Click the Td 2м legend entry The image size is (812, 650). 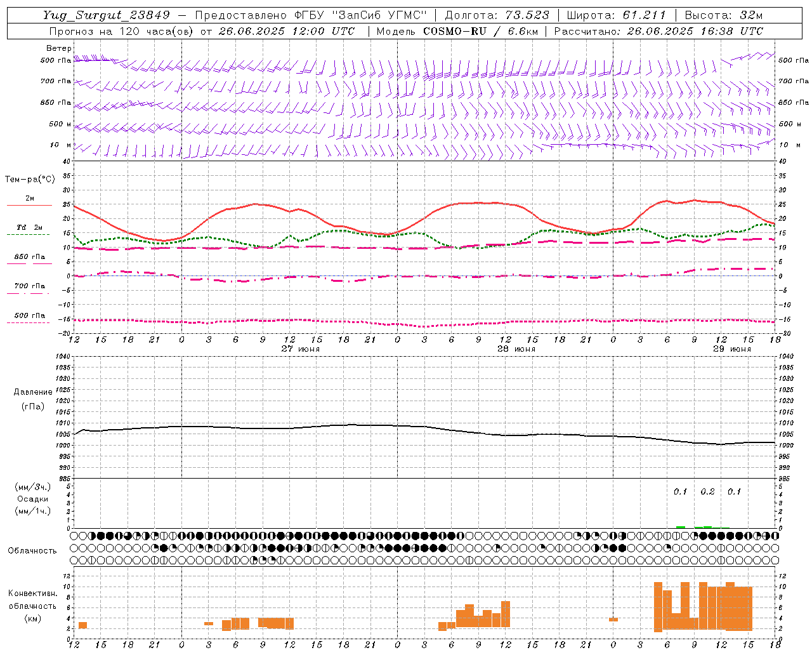tap(30, 227)
